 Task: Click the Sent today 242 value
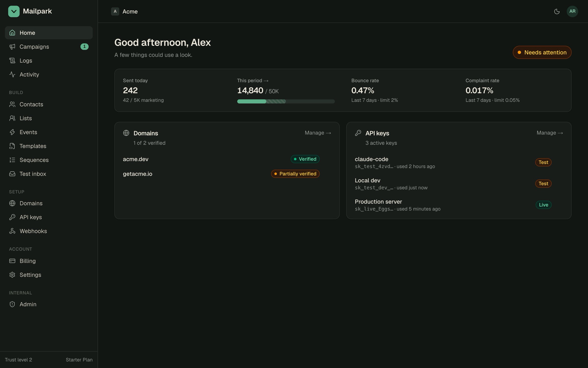coord(130,91)
